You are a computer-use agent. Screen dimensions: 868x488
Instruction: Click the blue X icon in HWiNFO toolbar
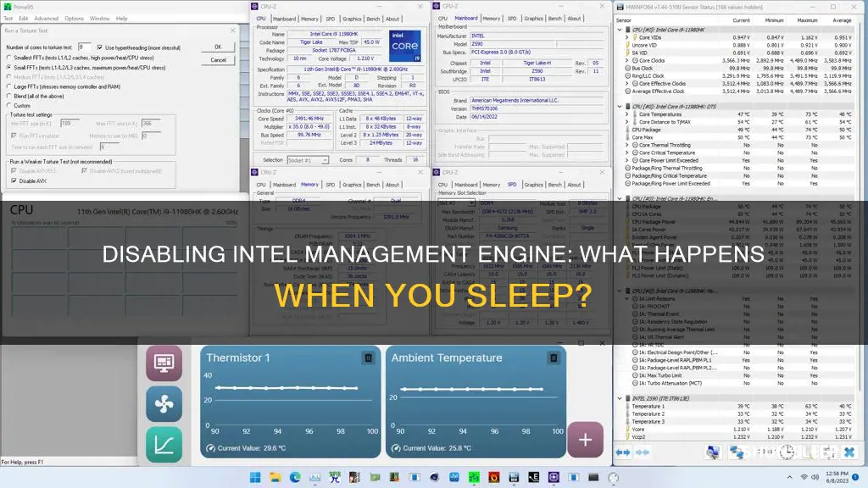849,452
